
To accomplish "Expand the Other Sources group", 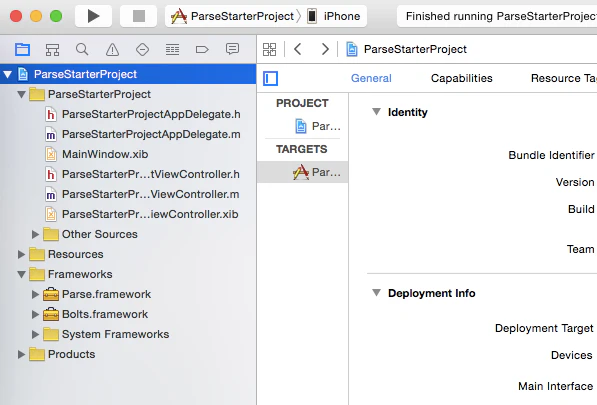I will pyautogui.click(x=35, y=234).
